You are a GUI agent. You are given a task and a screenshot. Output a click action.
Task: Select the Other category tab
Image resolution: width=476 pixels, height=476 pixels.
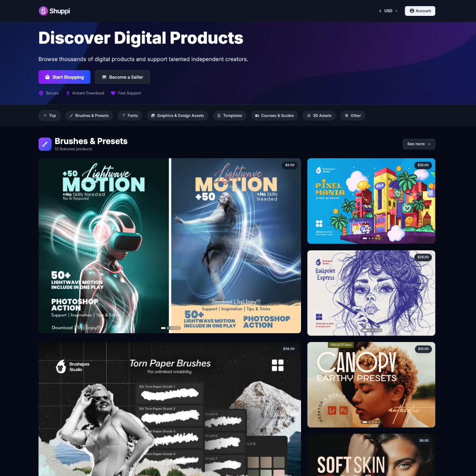click(x=353, y=115)
